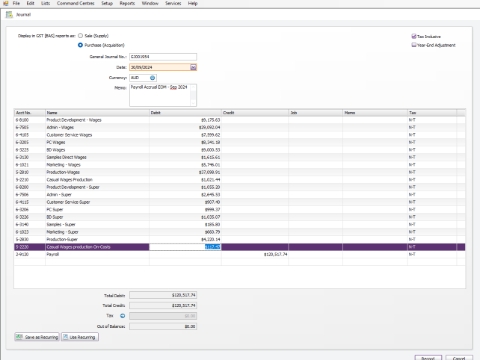Open the Date calendar dropdown
480x360 pixels.
tap(193, 67)
